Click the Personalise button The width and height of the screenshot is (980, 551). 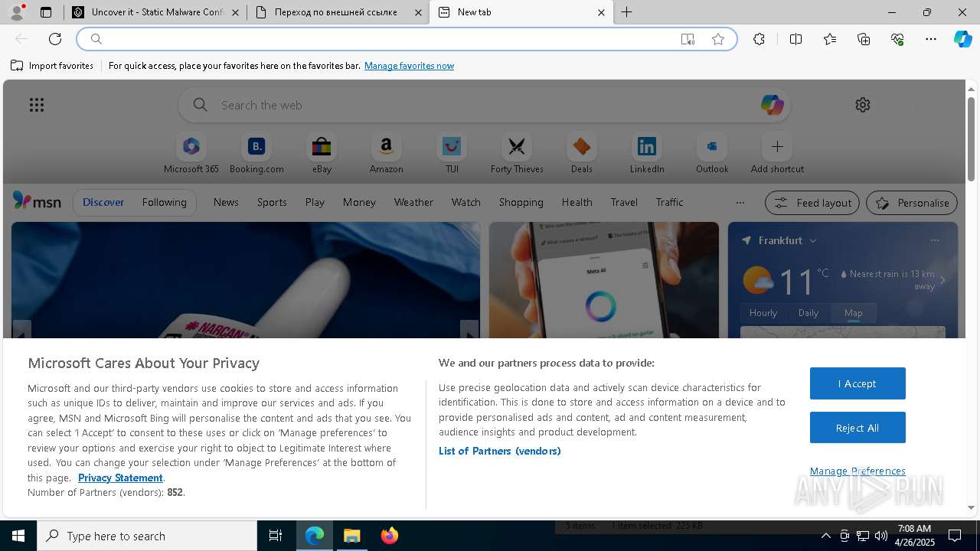[912, 203]
